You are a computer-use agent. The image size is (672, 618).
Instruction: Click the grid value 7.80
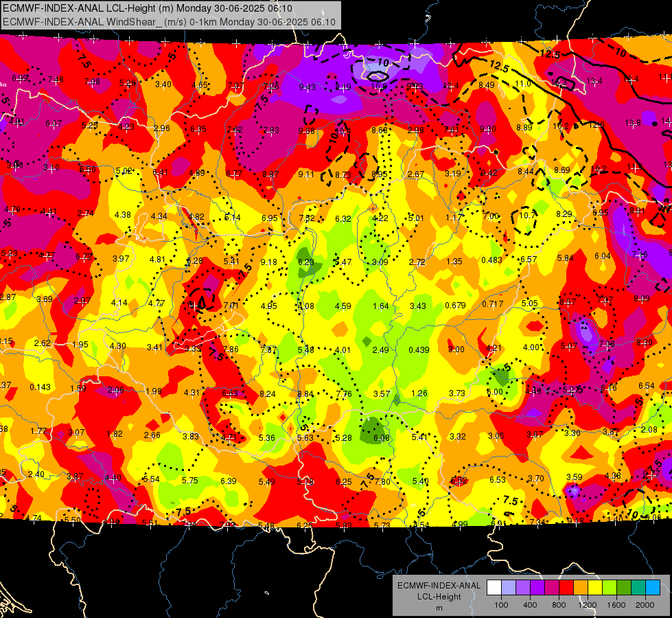382,482
